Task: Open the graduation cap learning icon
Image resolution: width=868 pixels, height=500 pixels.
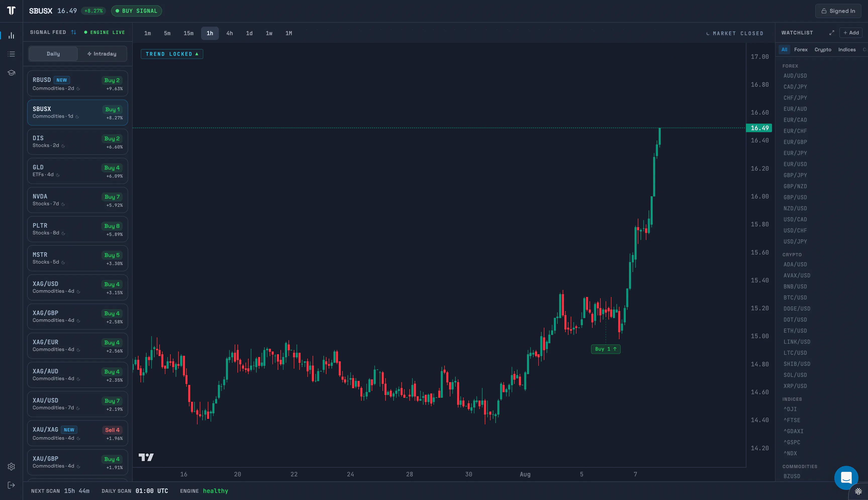Action: click(11, 73)
